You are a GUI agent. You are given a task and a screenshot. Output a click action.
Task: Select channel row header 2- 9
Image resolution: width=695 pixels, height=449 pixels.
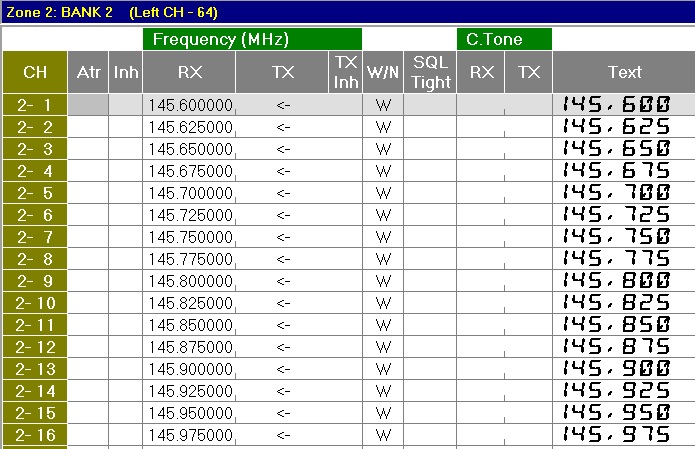click(x=35, y=281)
